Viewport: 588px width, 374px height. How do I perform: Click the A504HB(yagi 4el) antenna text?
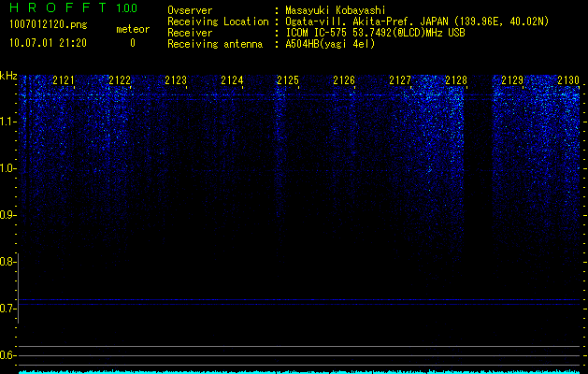(330, 44)
